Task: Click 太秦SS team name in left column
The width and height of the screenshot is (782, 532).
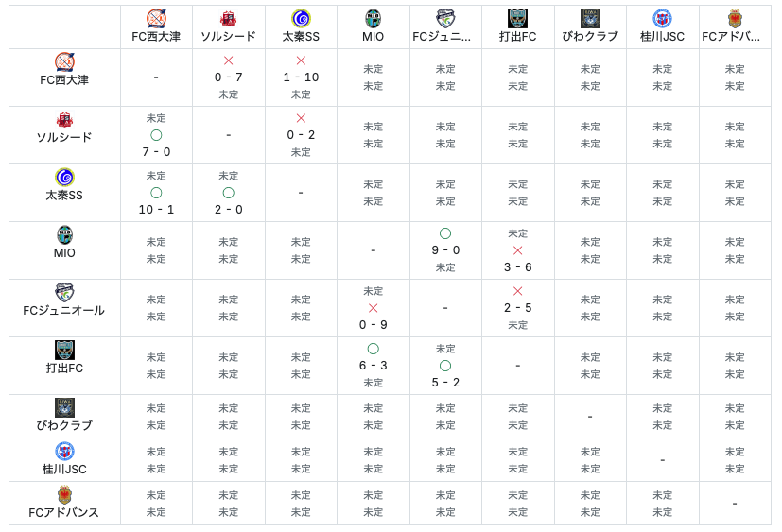Action: 64,195
